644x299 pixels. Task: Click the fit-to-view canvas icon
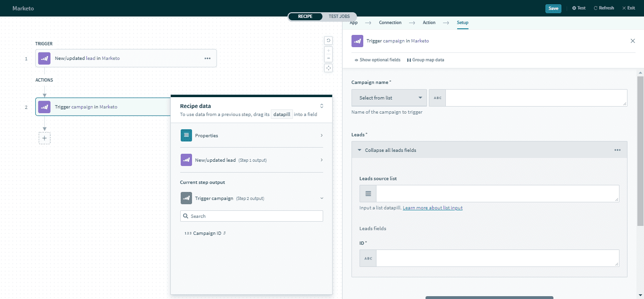pos(328,68)
